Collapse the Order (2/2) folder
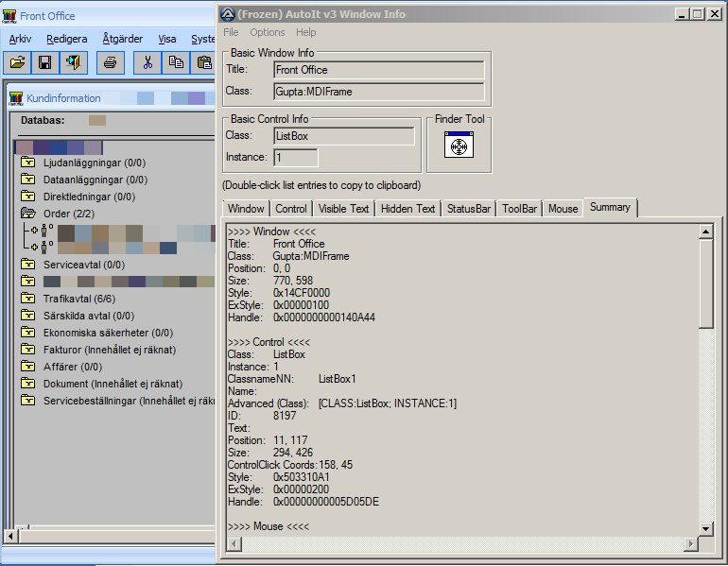 [x=28, y=214]
